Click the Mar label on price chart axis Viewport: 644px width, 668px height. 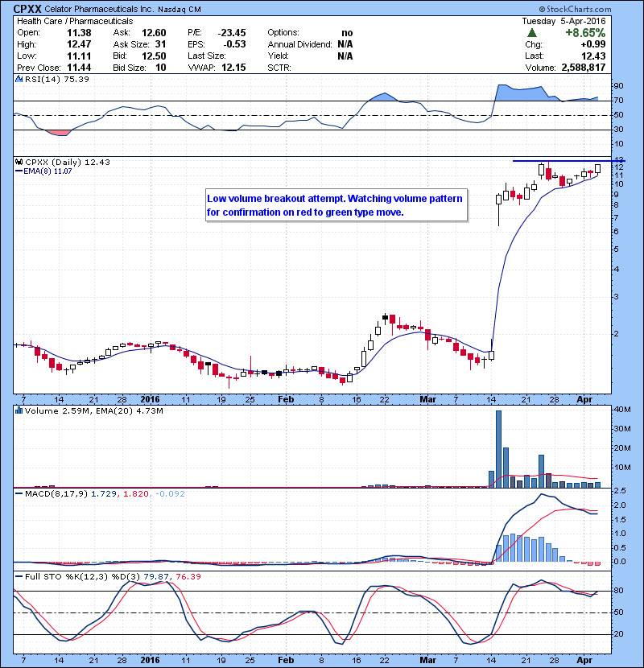coord(427,399)
